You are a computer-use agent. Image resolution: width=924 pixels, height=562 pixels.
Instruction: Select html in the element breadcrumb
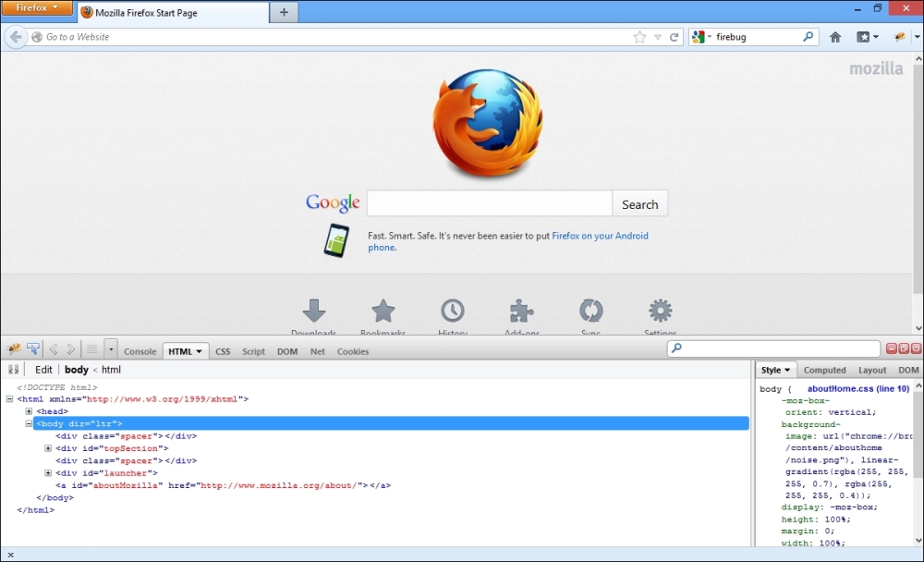111,370
